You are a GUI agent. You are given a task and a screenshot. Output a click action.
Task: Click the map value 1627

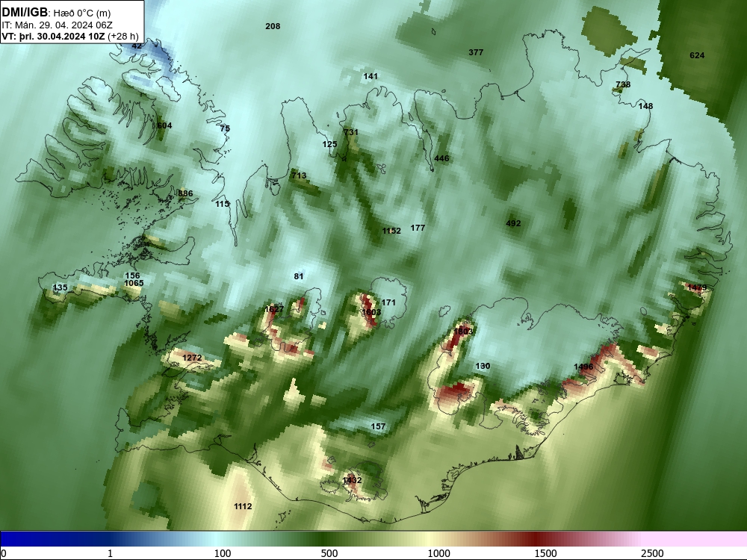pos(274,309)
